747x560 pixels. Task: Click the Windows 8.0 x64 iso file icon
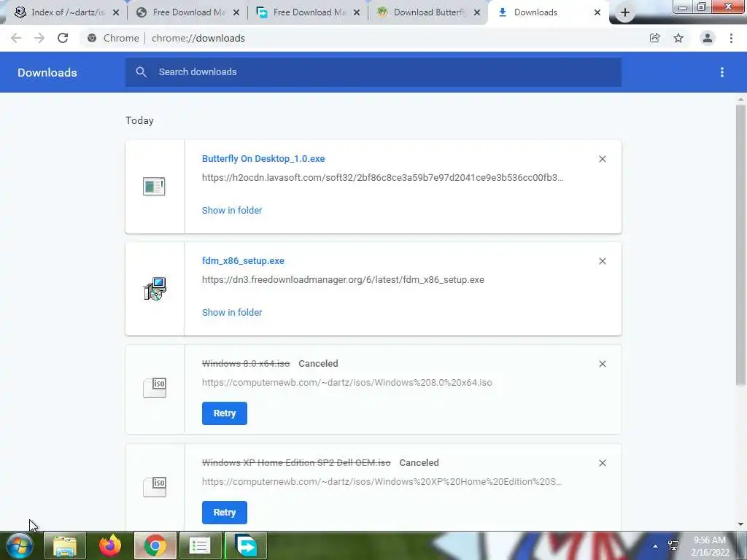155,388
